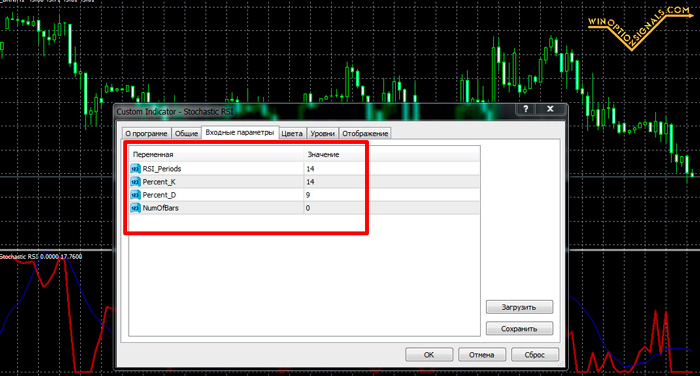700x376 pixels.
Task: Open the Цвета tab
Action: [292, 134]
